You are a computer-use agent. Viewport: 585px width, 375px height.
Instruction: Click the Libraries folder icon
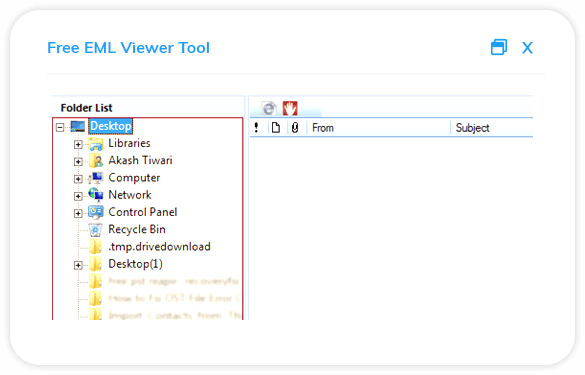96,144
